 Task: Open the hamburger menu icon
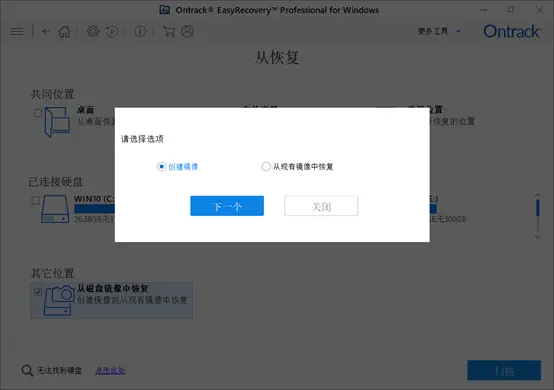17,32
